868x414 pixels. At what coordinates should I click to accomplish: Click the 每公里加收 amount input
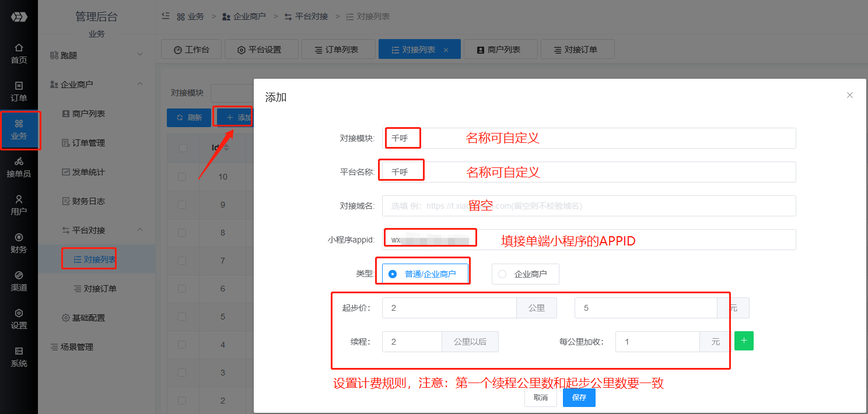tap(657, 342)
